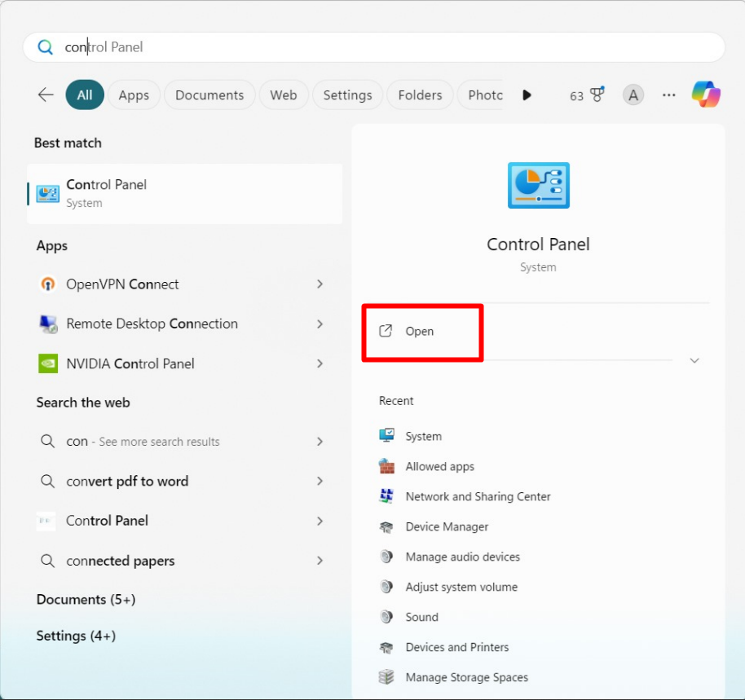Expand the 'convert pdf to word' chevron
Viewport: 745px width, 700px height.
click(320, 481)
